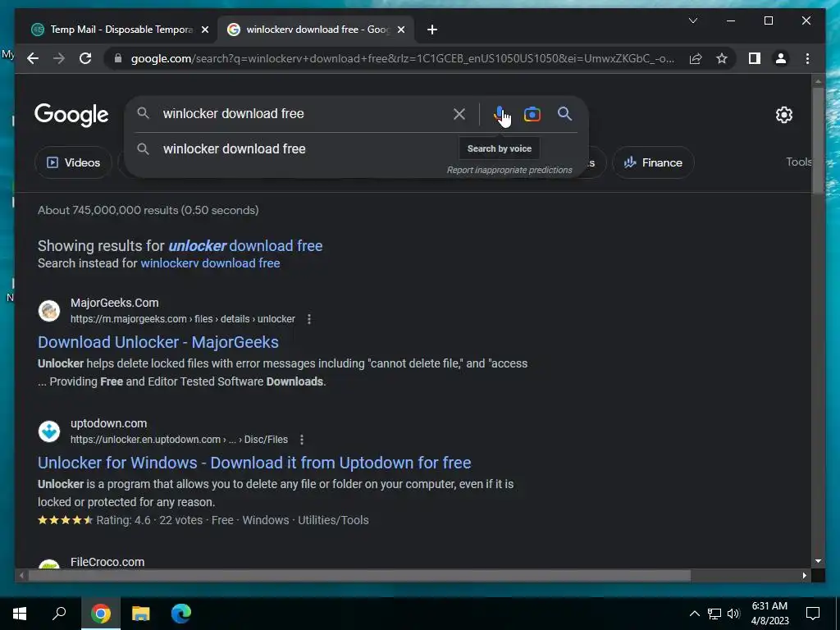Screen dimensions: 840x630
Task: Click scroll down arrow on page scrollbar
Action: pos(818,561)
